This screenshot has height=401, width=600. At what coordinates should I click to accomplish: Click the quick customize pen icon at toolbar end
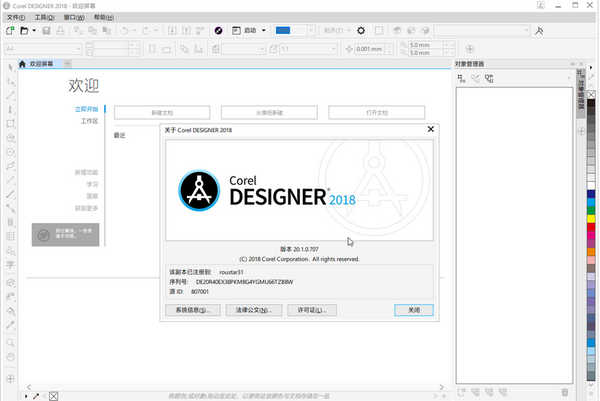pyautogui.click(x=539, y=31)
